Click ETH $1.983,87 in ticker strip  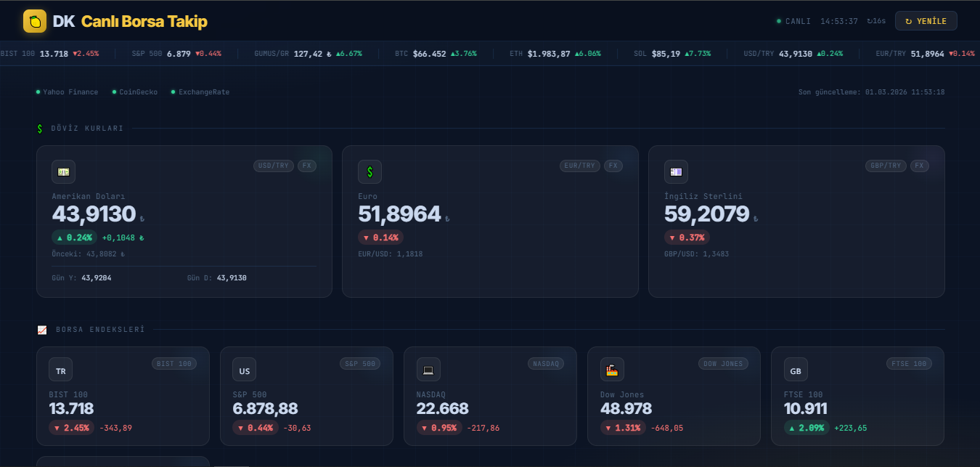[x=555, y=54]
